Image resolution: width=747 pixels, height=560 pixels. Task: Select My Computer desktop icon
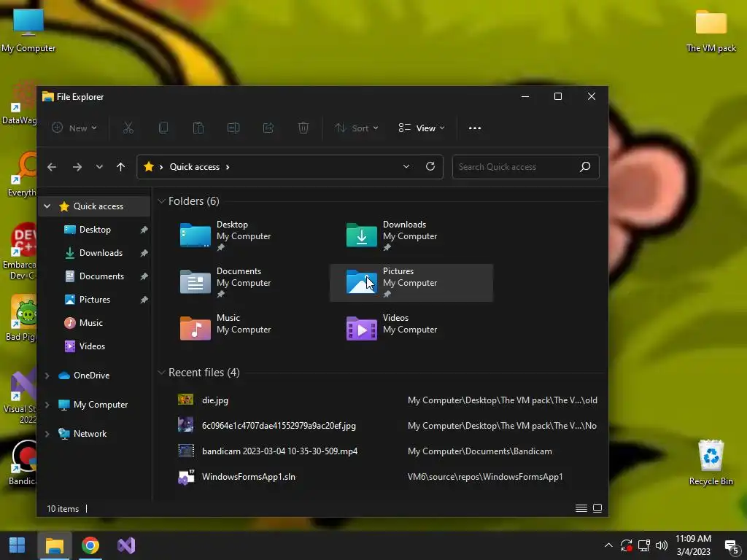pos(28,29)
